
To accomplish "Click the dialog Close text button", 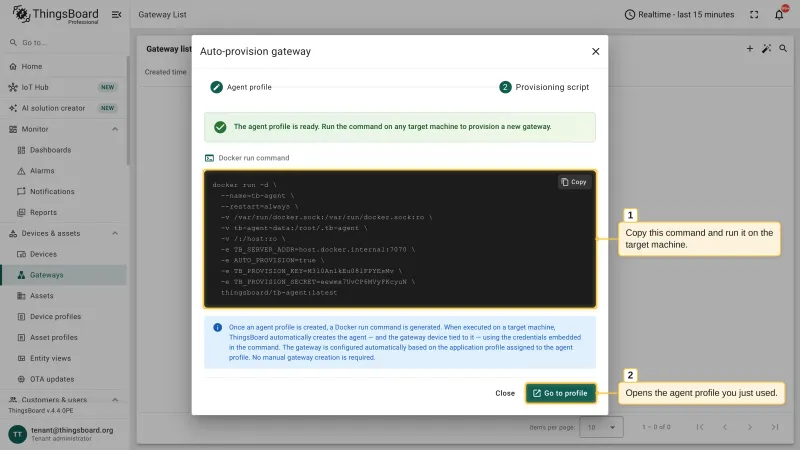I will coord(505,393).
